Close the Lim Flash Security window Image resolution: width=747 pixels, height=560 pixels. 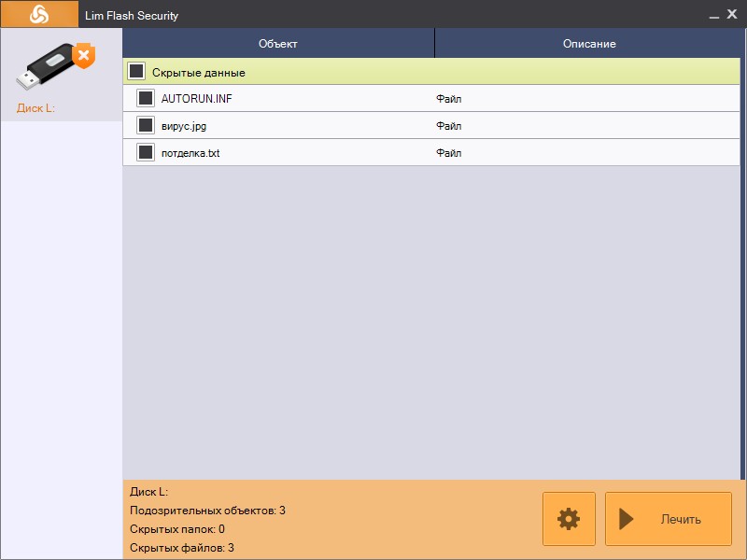tap(732, 14)
